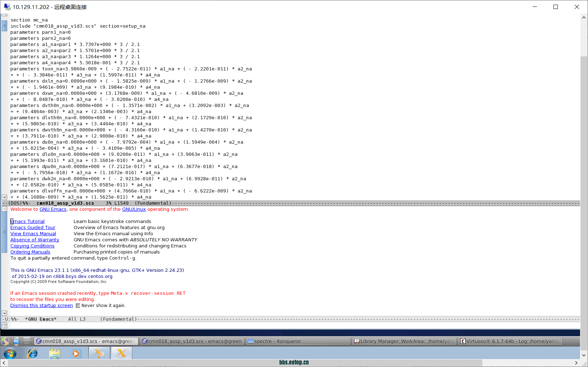588x367 pixels.
Task: Tick the Never show it again checkbox
Action: 78,306
